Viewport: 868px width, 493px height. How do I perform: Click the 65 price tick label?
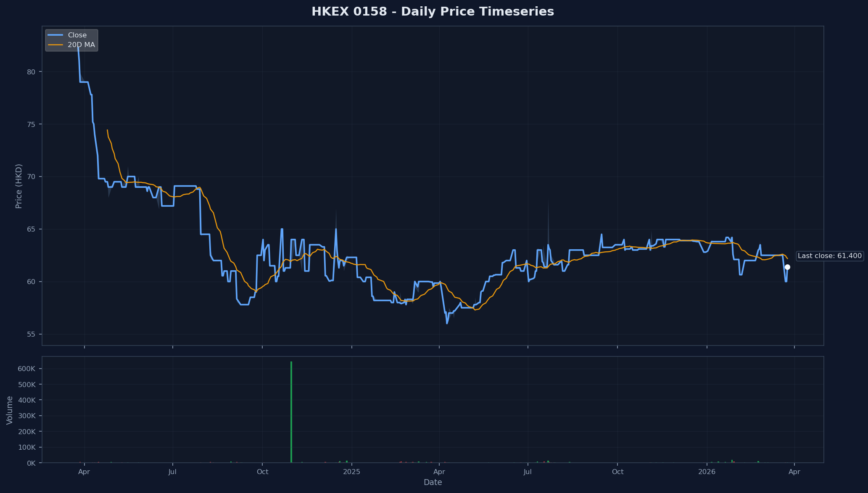pyautogui.click(x=31, y=229)
